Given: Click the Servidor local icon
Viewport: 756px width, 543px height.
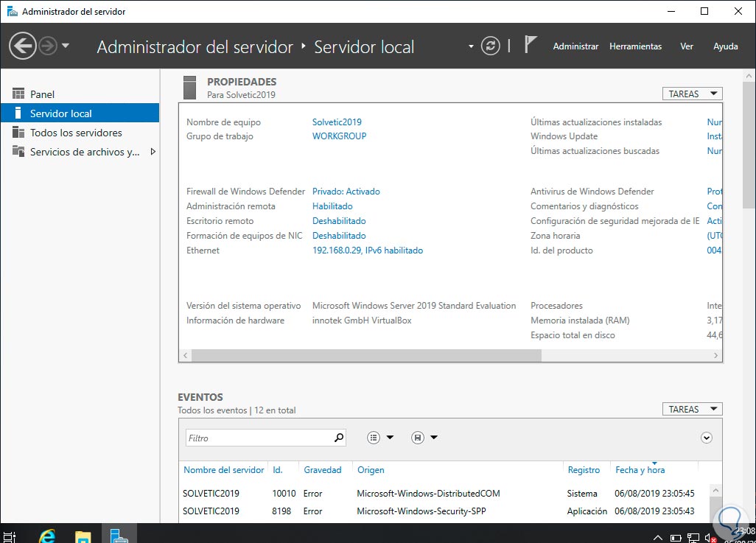Looking at the screenshot, I should (18, 113).
